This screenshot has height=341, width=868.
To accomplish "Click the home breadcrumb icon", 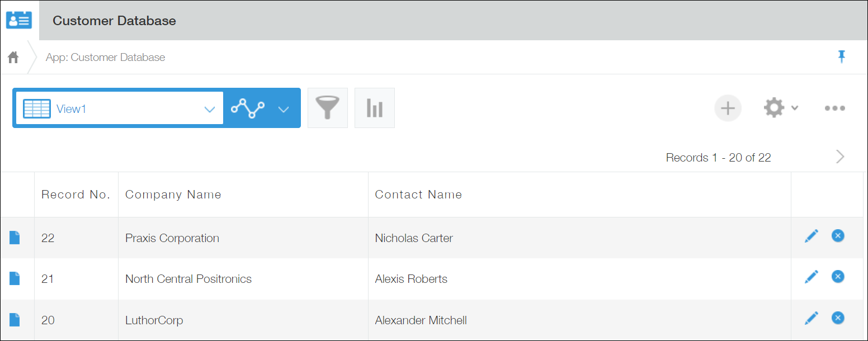I will click(13, 56).
